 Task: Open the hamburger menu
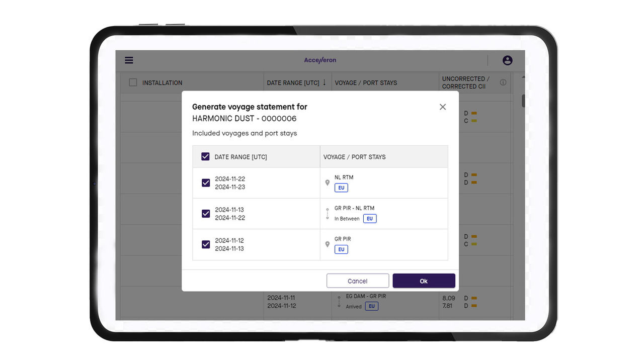[129, 60]
